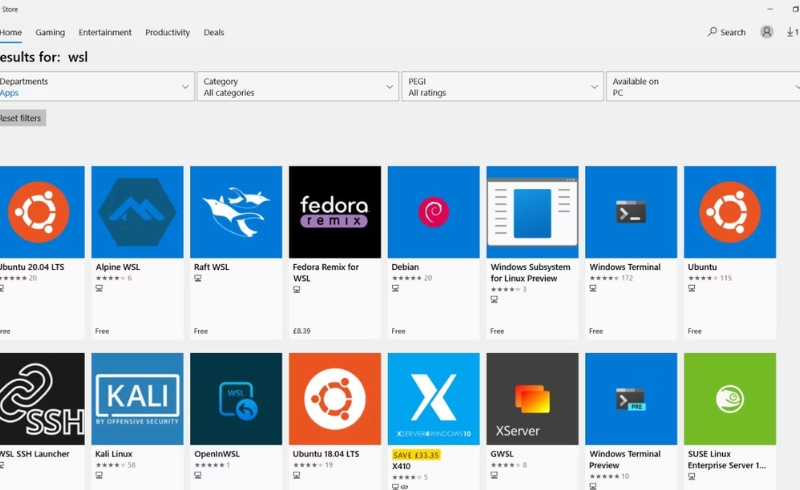The height and width of the screenshot is (490, 800).
Task: Click the user account profile icon
Action: pyautogui.click(x=766, y=32)
